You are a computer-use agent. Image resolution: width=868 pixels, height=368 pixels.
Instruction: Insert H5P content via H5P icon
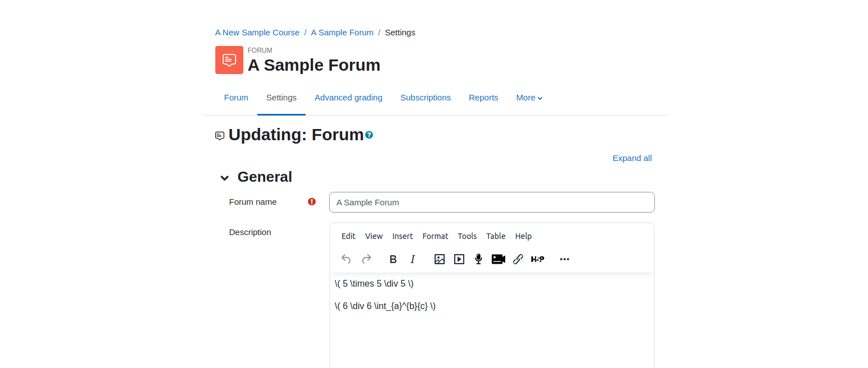coord(538,259)
